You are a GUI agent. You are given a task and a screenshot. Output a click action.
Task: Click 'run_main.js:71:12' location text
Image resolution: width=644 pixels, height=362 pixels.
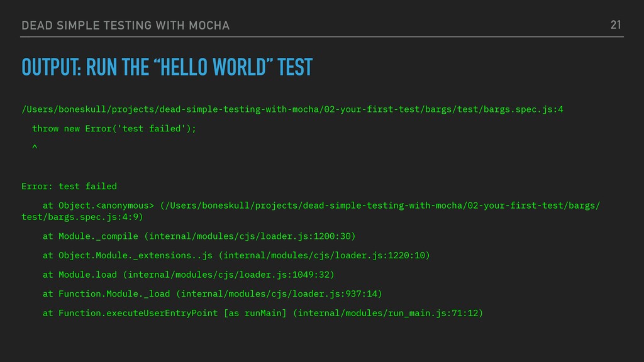(433, 313)
